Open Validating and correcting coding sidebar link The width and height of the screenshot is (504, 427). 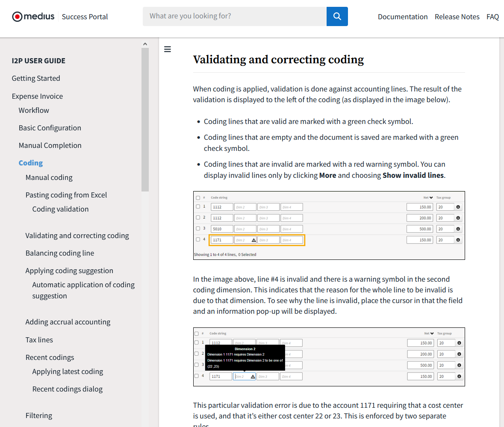pos(77,236)
